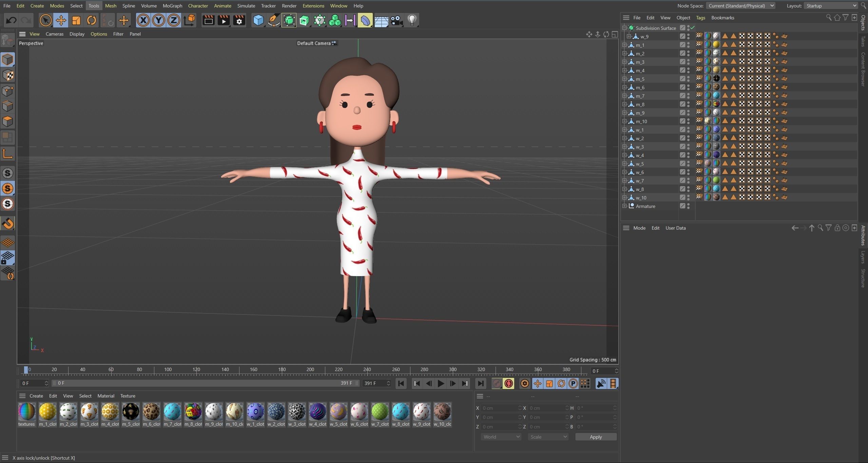Viewport: 868px width, 463px height.
Task: Activate the Scale tool
Action: click(x=76, y=20)
